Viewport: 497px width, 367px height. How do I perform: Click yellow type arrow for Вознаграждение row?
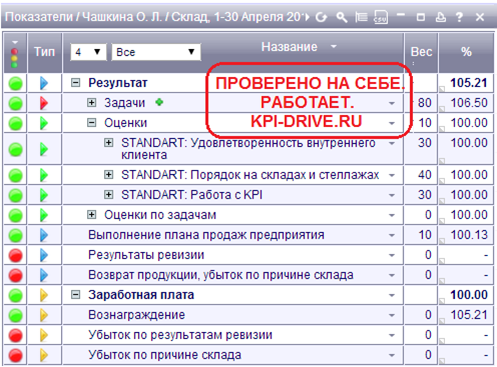tap(44, 315)
